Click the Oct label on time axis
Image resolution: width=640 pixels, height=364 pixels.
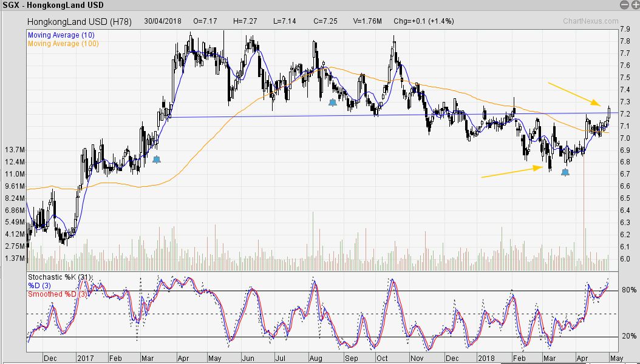pos(382,359)
